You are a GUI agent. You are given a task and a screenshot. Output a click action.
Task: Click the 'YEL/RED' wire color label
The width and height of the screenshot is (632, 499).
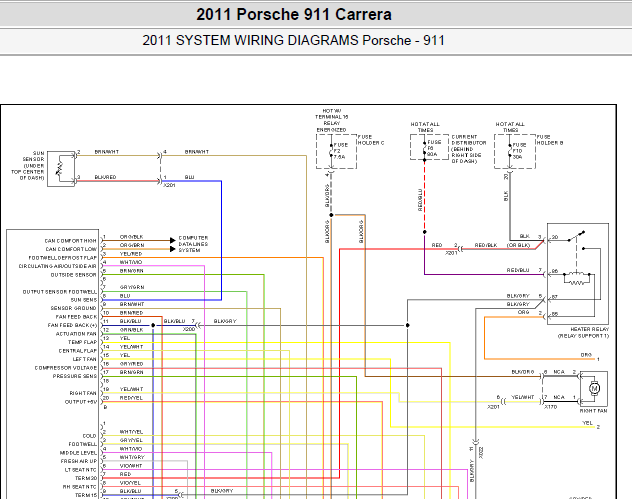click(131, 254)
